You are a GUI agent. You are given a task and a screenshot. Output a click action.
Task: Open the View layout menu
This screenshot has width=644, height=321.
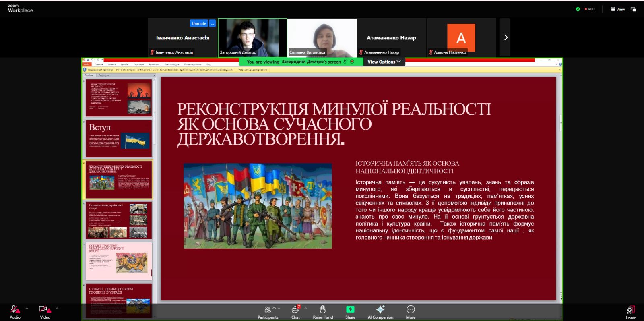point(618,9)
